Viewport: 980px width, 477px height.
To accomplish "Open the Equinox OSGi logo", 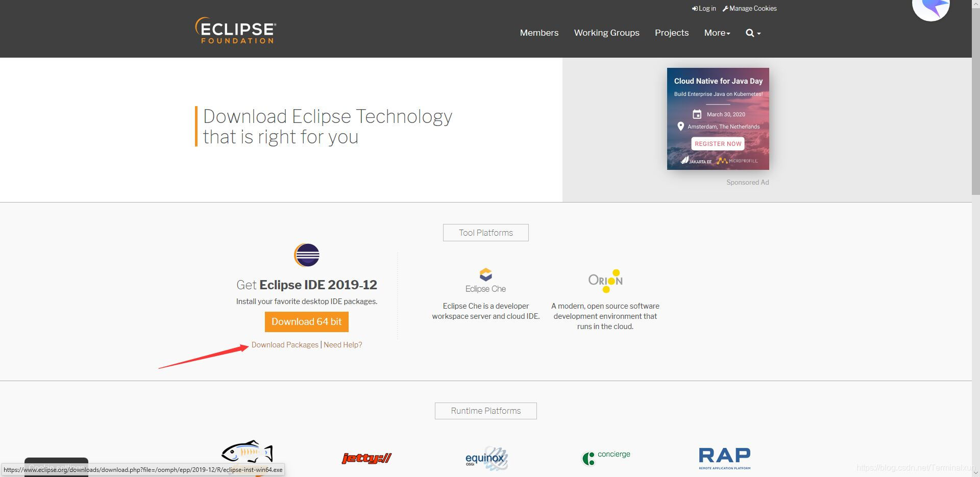I will [486, 459].
